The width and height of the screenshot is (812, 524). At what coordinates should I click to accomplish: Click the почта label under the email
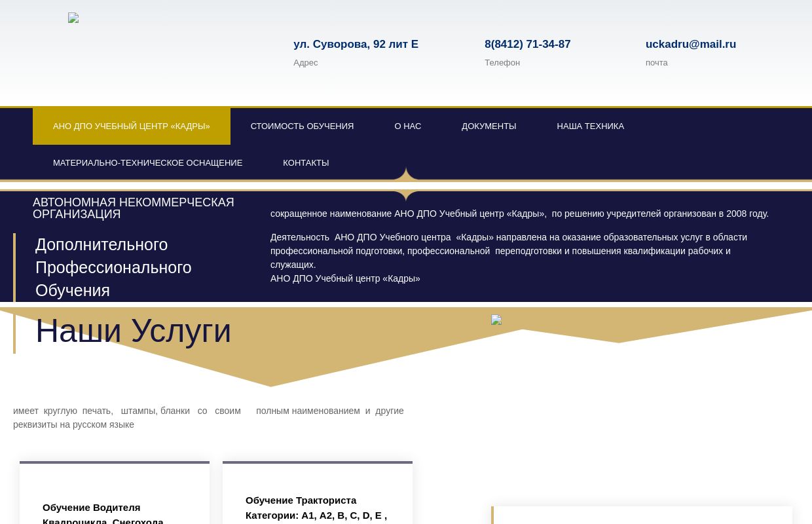(657, 62)
